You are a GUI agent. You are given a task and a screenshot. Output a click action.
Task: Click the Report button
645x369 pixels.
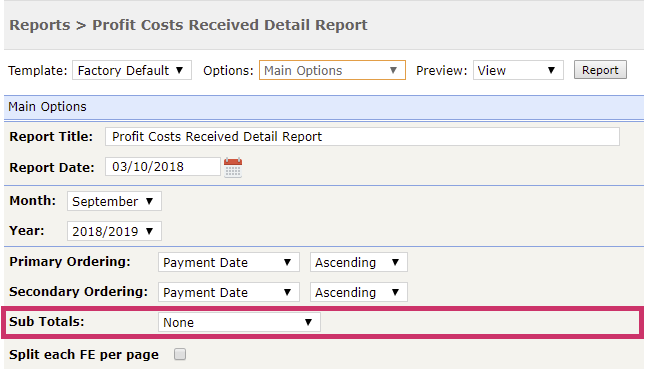point(600,70)
